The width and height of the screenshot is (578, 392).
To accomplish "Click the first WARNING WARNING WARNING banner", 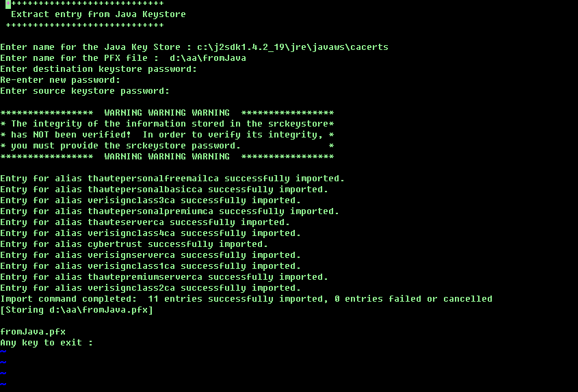I will (167, 113).
